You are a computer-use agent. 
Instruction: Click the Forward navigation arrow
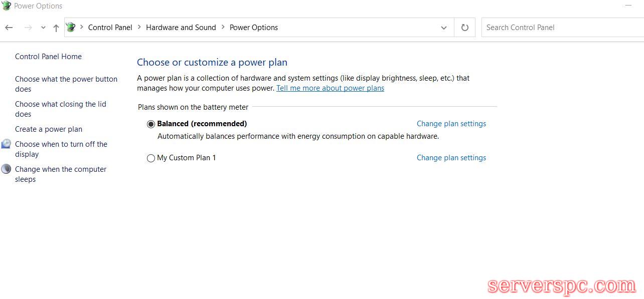coord(28,28)
